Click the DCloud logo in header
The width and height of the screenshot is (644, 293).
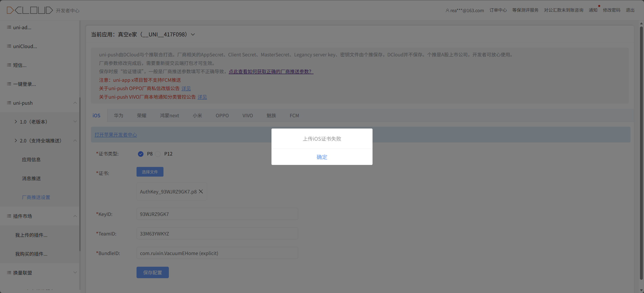coord(30,10)
